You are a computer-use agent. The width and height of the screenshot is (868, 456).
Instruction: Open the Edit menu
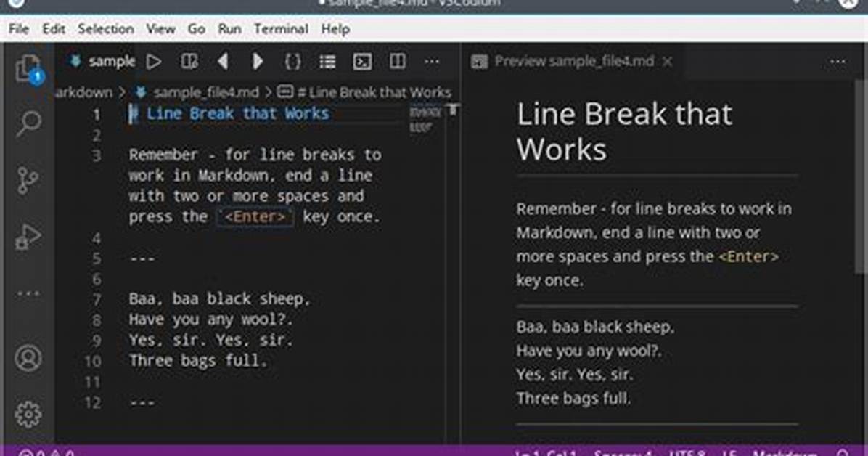coord(54,29)
